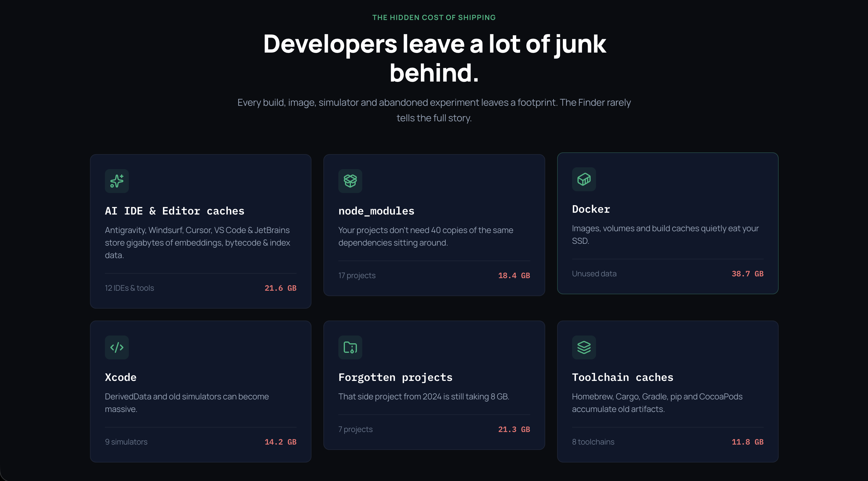
Task: Click the 18.4 GB node_modules size
Action: click(x=514, y=275)
